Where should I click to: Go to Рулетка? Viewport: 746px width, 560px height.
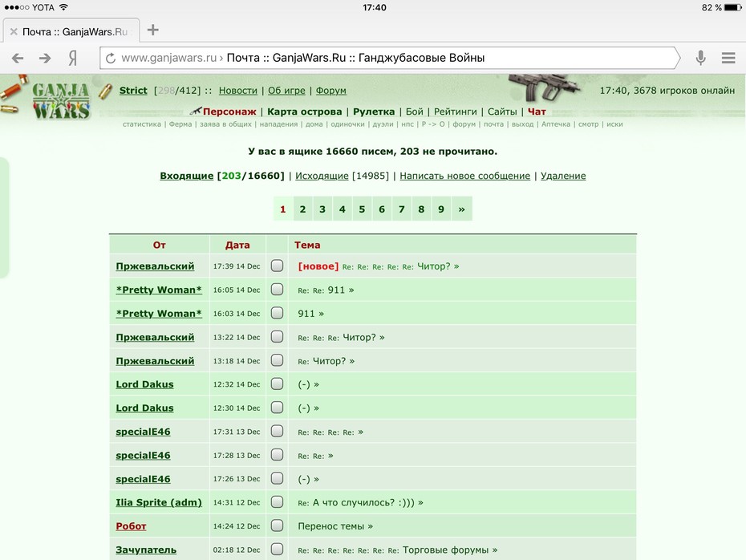point(374,112)
